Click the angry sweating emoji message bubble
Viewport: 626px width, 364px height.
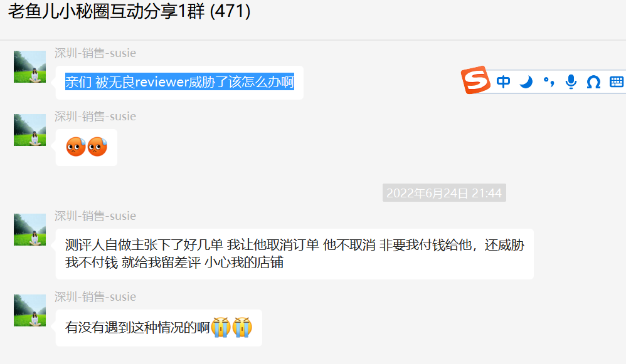click(x=87, y=147)
